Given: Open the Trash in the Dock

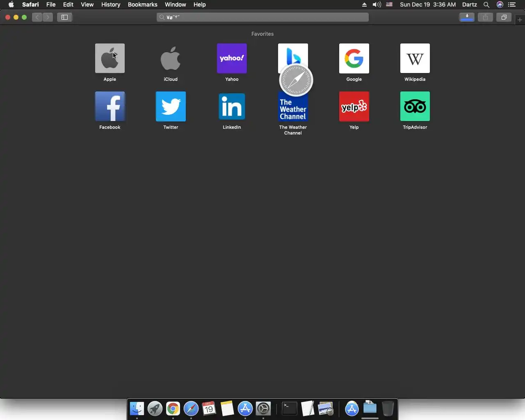Looking at the screenshot, I should [388, 409].
